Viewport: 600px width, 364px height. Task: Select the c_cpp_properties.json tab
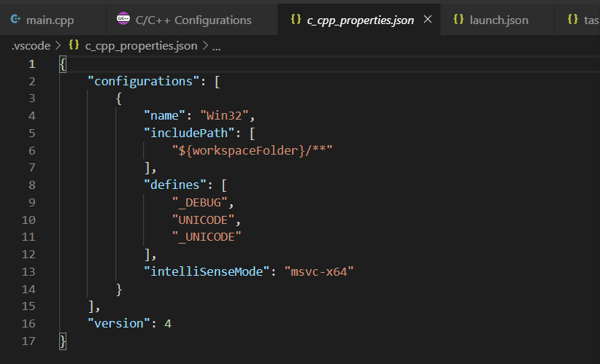click(x=360, y=20)
